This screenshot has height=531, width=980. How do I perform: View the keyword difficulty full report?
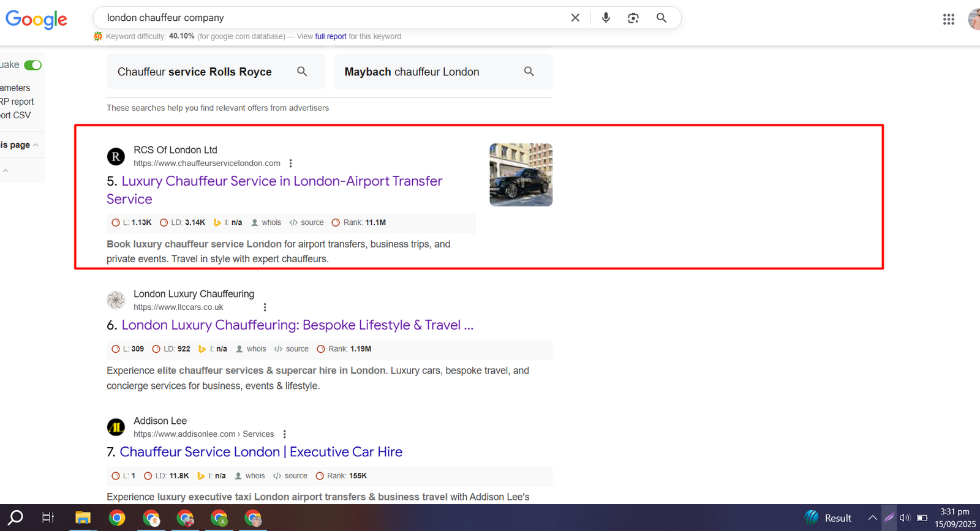331,37
